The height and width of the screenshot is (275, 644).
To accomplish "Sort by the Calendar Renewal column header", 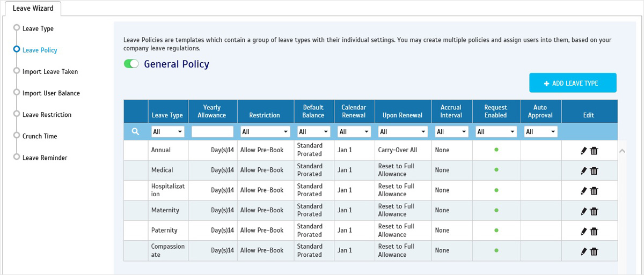I will point(354,111).
